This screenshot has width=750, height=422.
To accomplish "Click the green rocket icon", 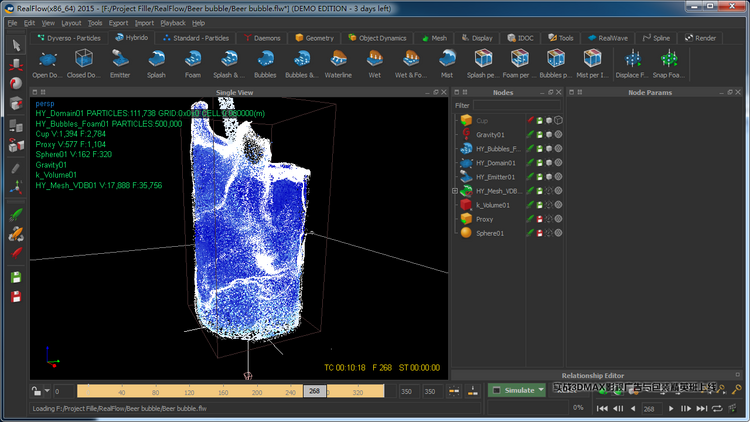I will click(x=16, y=215).
